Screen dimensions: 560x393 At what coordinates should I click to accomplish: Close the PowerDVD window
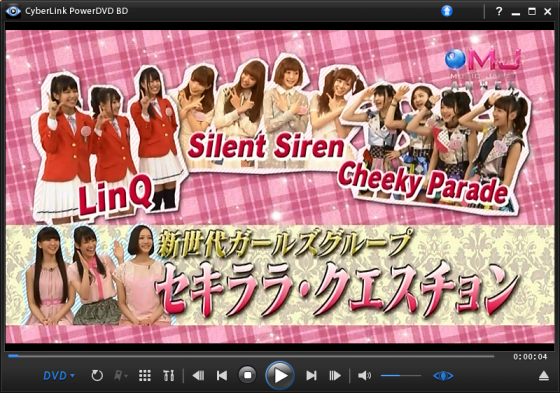(x=548, y=11)
